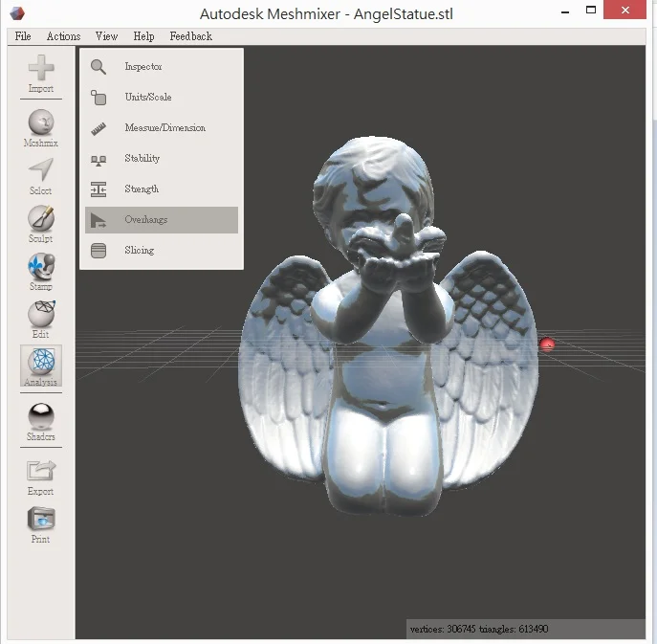Click the Overhangs icon
Image resolution: width=657 pixels, height=644 pixels.
[99, 220]
